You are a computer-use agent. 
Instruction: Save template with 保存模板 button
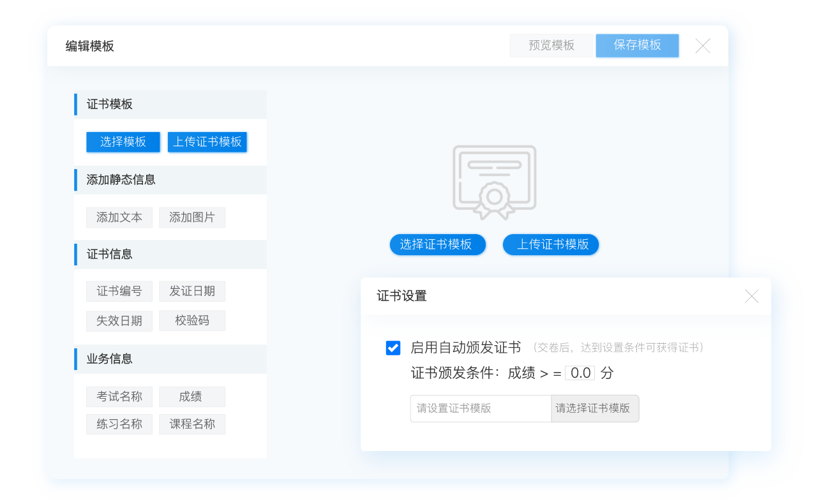637,45
